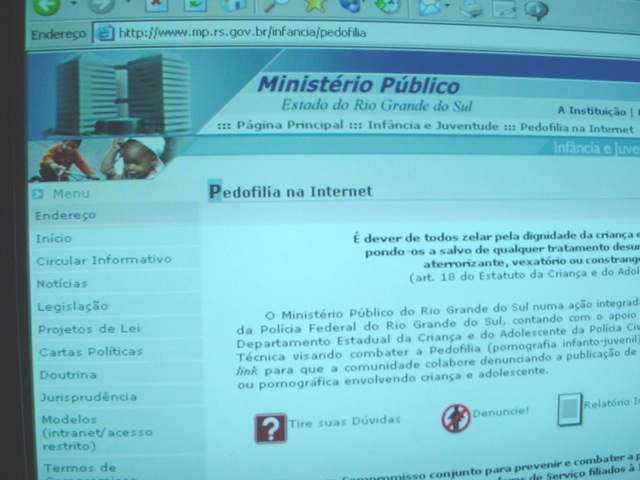The image size is (640, 480).
Task: Click the Relatório document icon
Action: point(569,409)
